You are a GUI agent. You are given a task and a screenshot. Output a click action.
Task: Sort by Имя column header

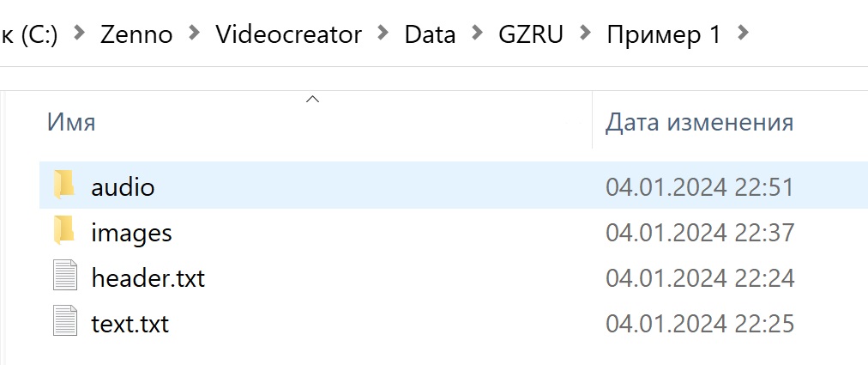pos(71,122)
